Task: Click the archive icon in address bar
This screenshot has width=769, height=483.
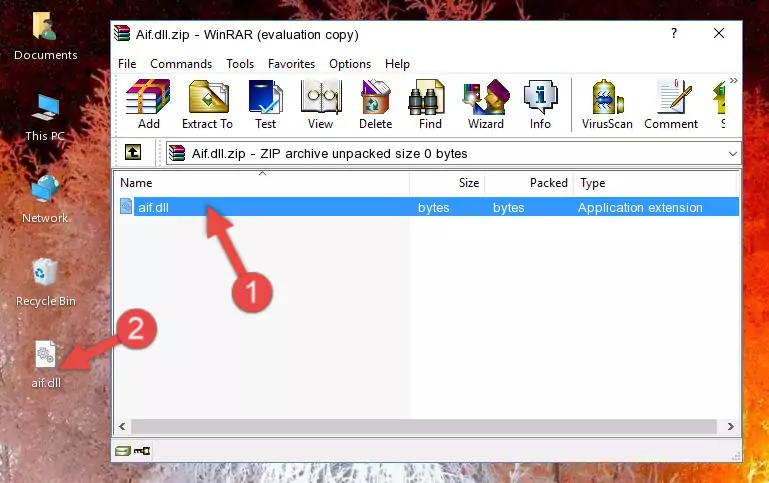Action: click(x=177, y=153)
